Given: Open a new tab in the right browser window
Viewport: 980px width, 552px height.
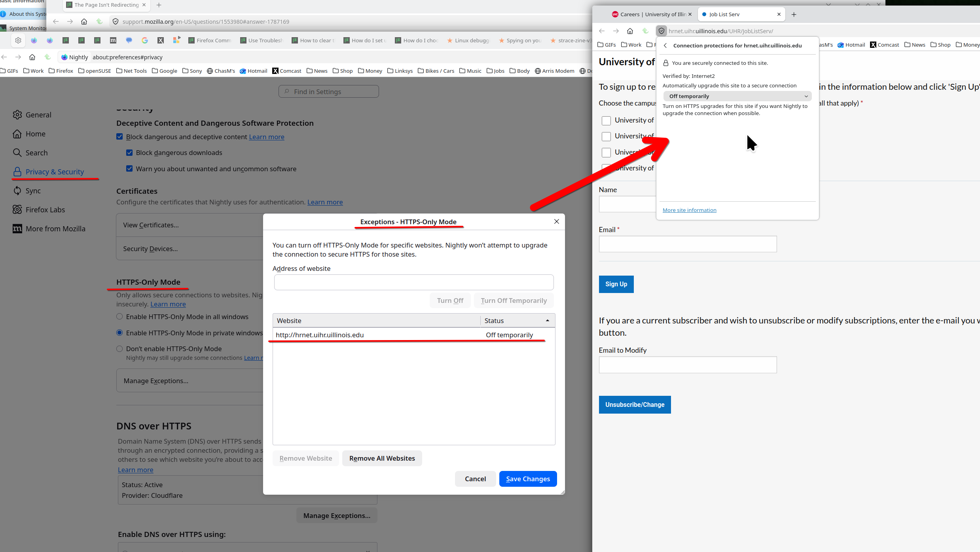Looking at the screenshot, I should pos(794,14).
